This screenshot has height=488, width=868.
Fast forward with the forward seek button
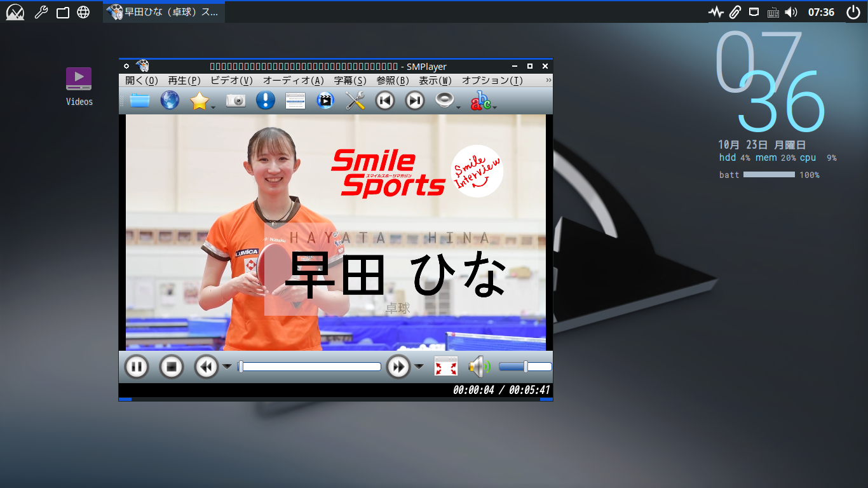tap(398, 367)
